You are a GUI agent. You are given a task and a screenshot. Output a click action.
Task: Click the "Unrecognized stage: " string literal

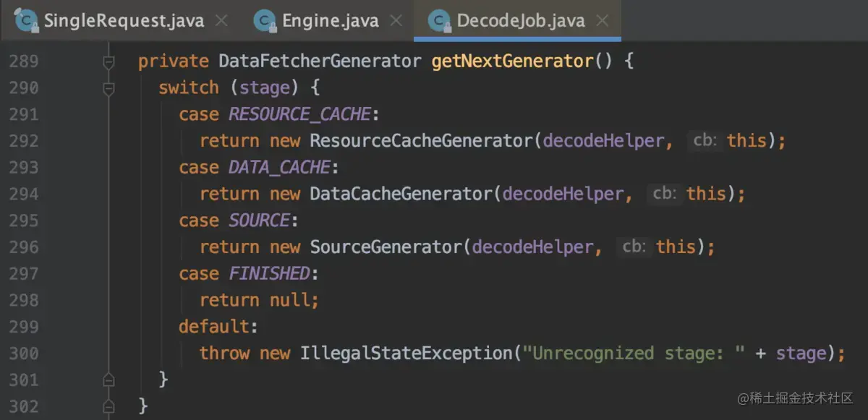coord(634,353)
